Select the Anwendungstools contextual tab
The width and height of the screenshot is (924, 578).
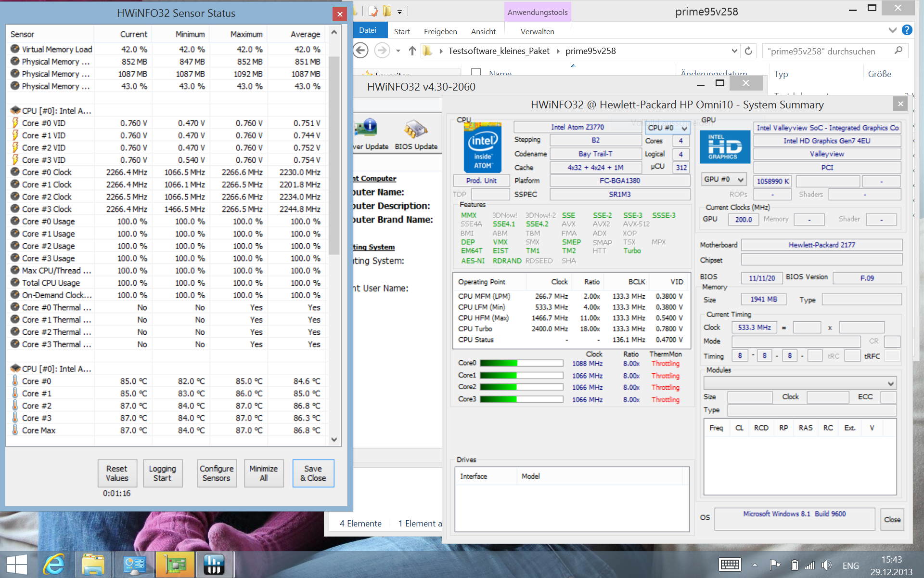click(538, 12)
